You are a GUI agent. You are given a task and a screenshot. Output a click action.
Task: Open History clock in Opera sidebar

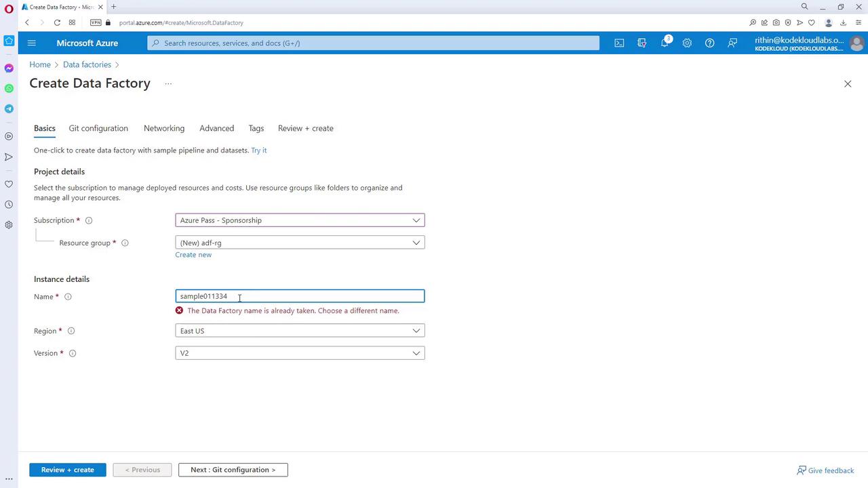[x=9, y=205]
